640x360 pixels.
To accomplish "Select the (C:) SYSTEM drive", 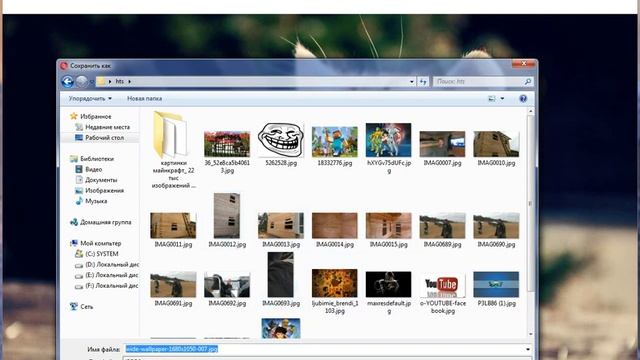I will 97,254.
